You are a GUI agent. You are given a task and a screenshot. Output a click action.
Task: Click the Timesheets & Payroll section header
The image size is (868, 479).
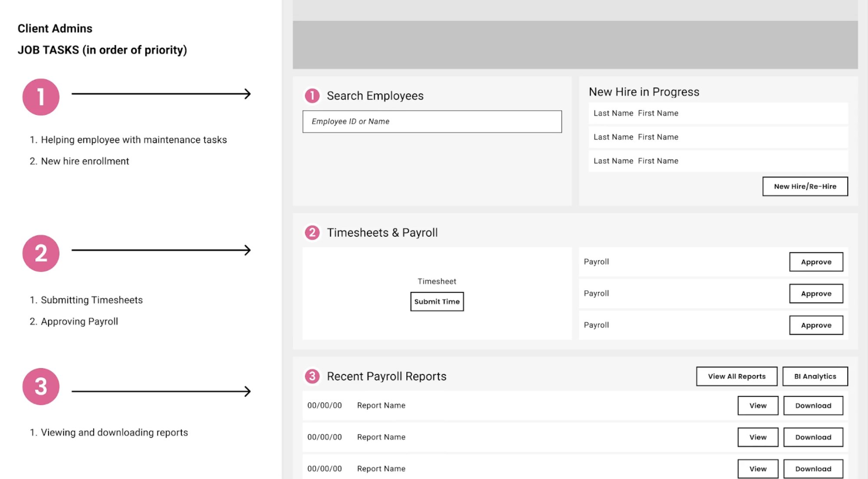tap(382, 233)
